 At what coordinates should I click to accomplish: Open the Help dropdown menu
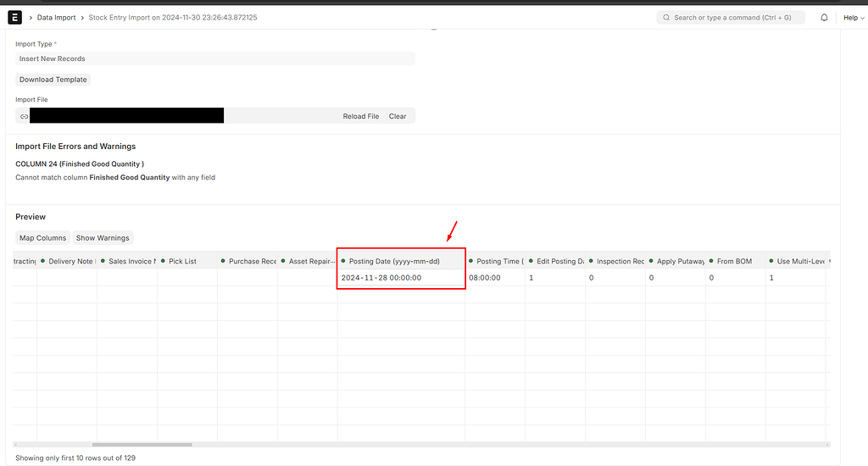click(x=852, y=17)
